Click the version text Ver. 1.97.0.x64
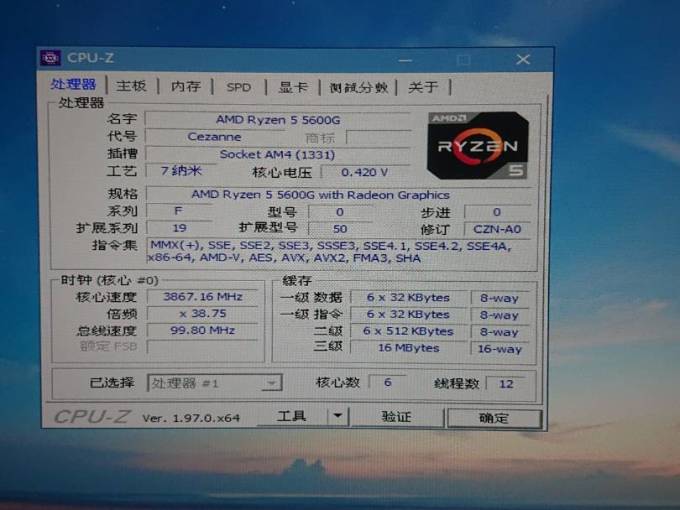Screen dimensions: 680x510 (x=191, y=418)
